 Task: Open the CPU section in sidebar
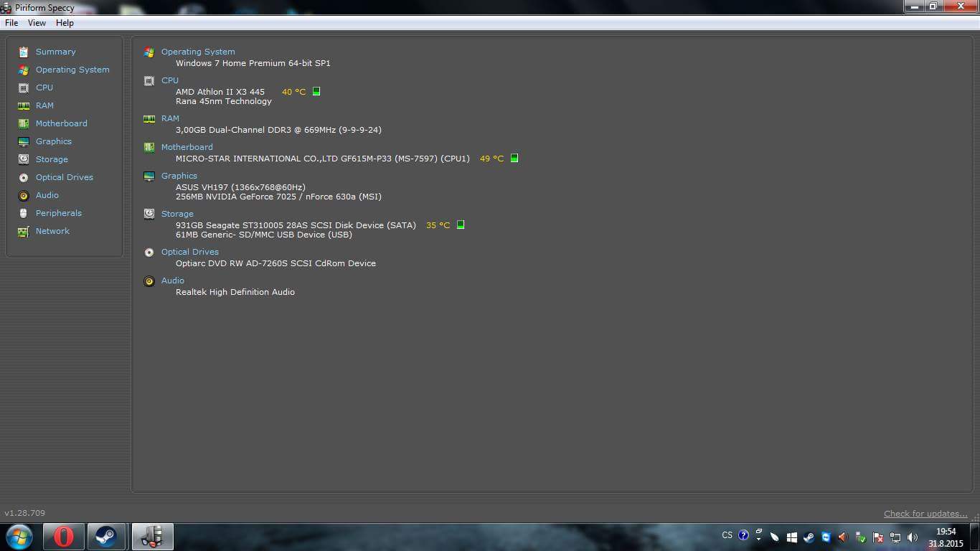(x=44, y=88)
